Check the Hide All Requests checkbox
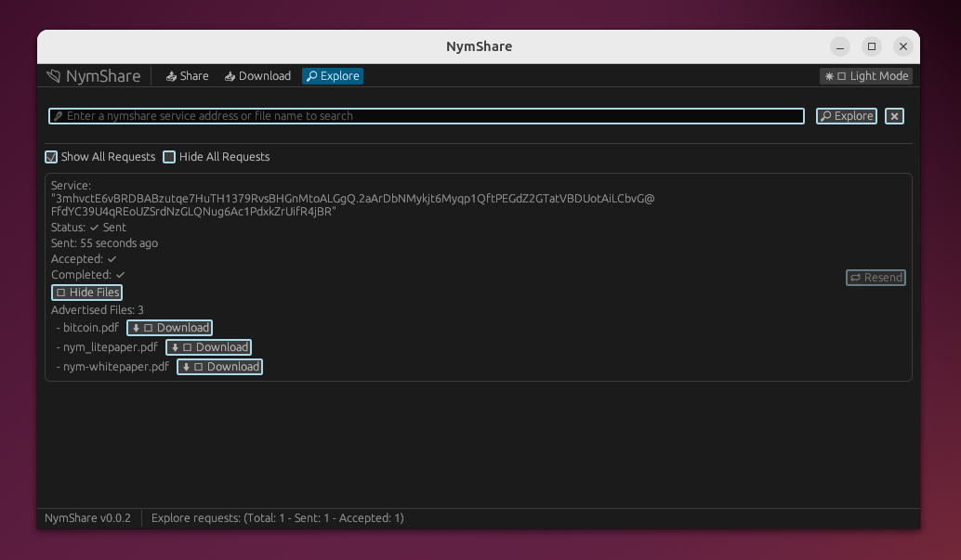The height and width of the screenshot is (560, 961). point(169,157)
